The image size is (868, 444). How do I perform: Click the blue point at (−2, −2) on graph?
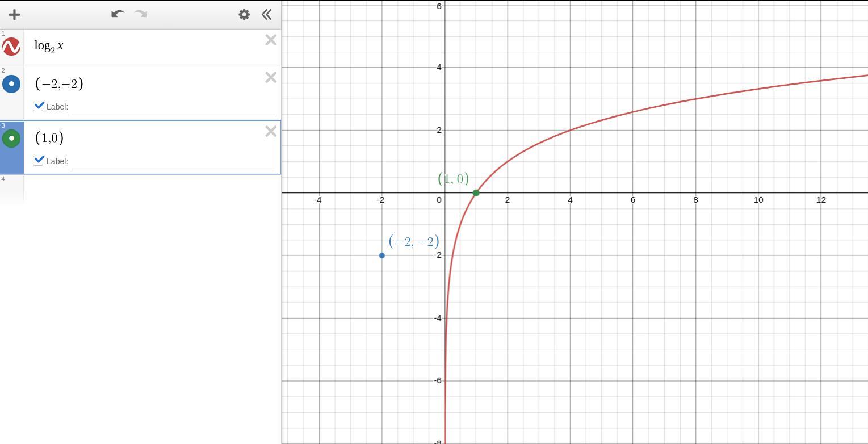[x=381, y=255]
